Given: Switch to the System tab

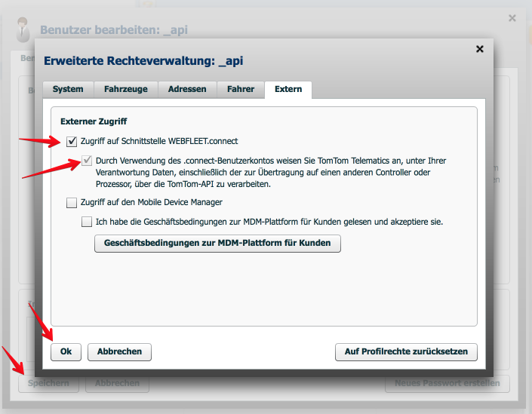Looking at the screenshot, I should pyautogui.click(x=68, y=89).
